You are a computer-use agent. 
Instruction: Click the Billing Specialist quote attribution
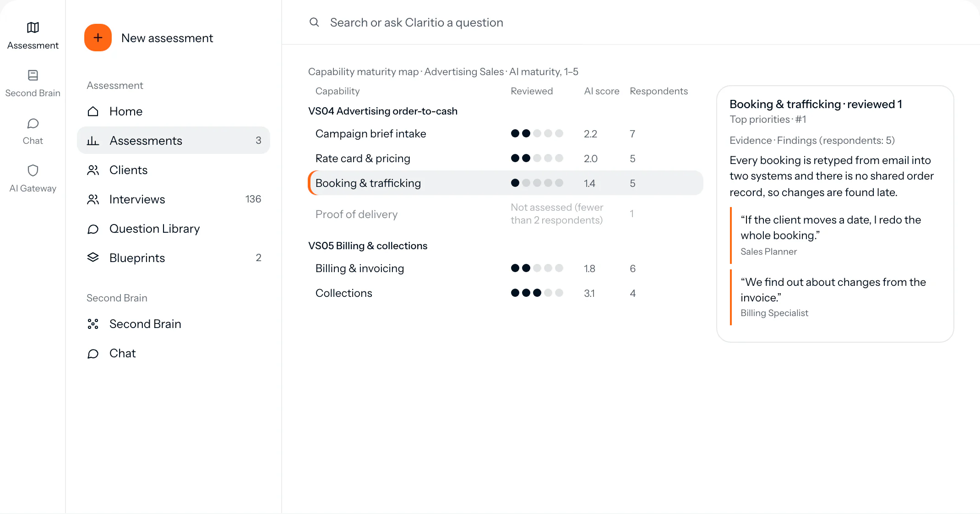click(774, 313)
